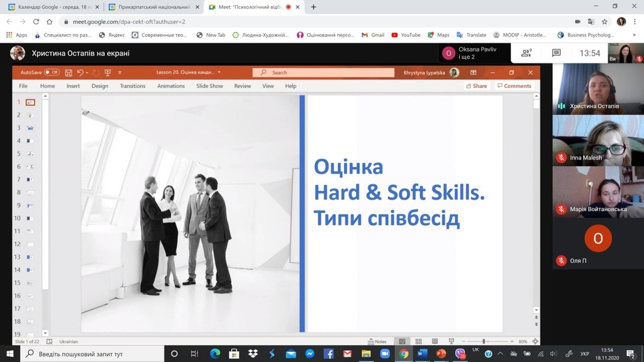
Task: Open the Comments pane button
Action: pyautogui.click(x=514, y=86)
